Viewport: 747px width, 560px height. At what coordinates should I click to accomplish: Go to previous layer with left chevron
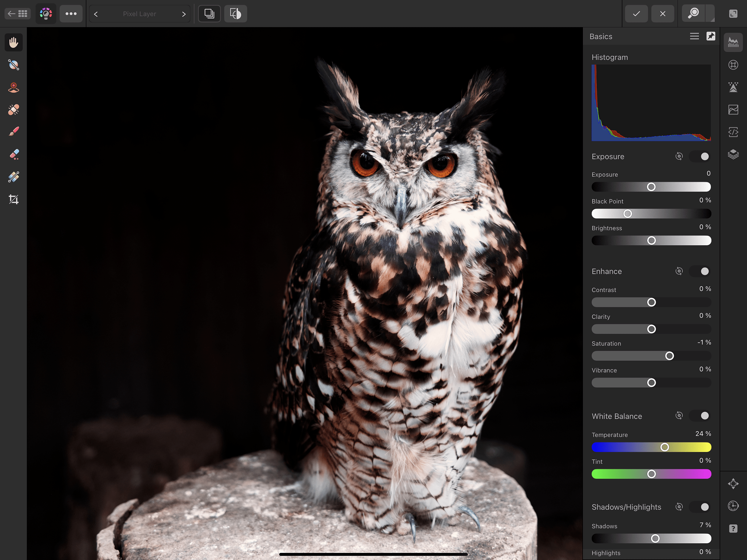coord(96,14)
